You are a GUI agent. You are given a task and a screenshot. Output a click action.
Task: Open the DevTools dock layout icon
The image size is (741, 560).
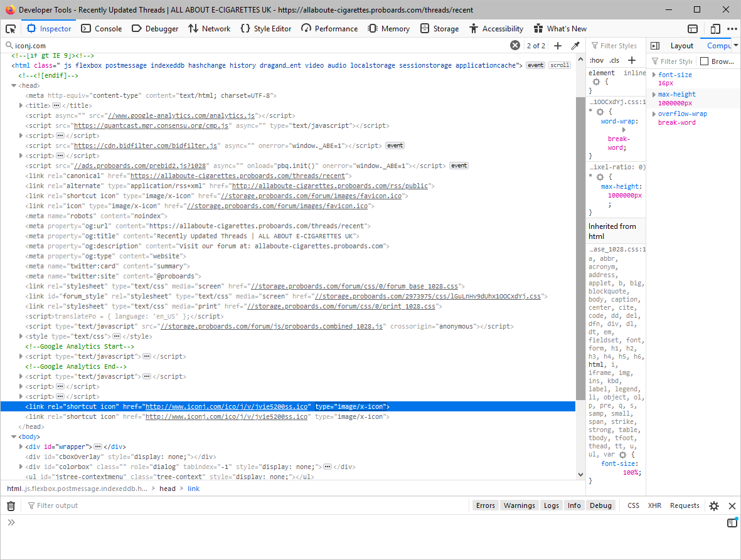pyautogui.click(x=693, y=29)
